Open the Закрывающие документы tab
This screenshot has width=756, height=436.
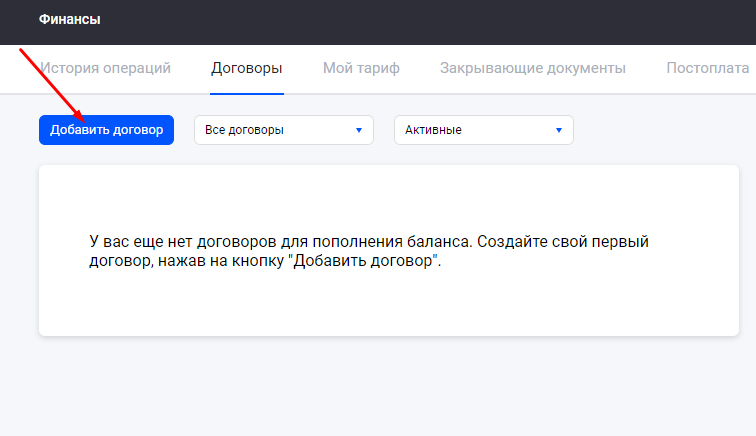[533, 68]
